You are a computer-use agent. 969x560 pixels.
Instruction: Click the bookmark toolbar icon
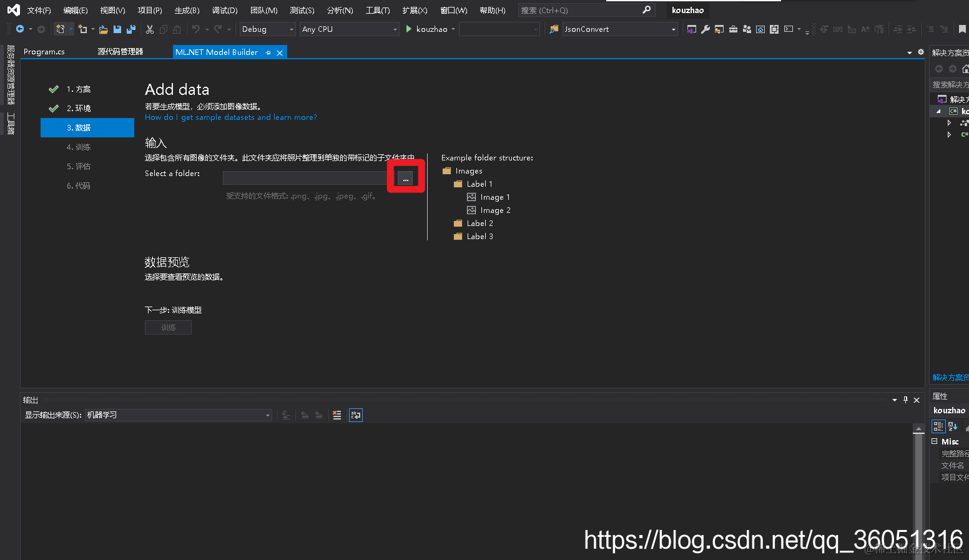tap(962, 29)
